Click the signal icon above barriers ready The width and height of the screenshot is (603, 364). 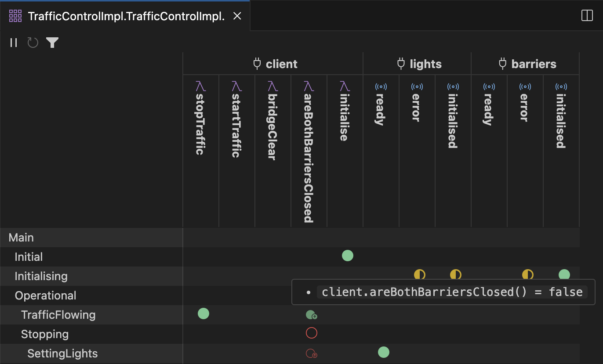pos(489,86)
